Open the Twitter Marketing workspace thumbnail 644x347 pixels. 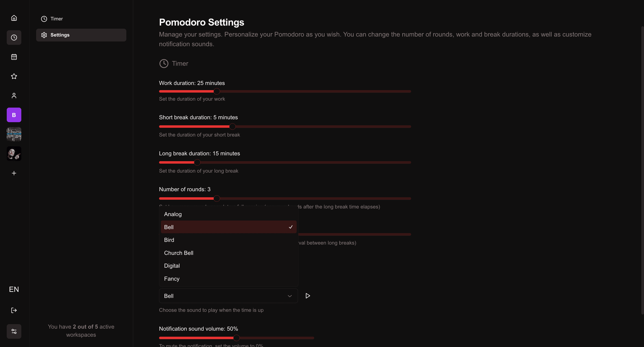[14, 134]
